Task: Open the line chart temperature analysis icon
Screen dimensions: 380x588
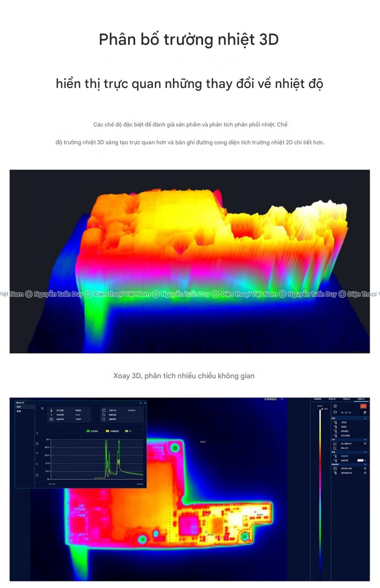Action: click(335, 444)
